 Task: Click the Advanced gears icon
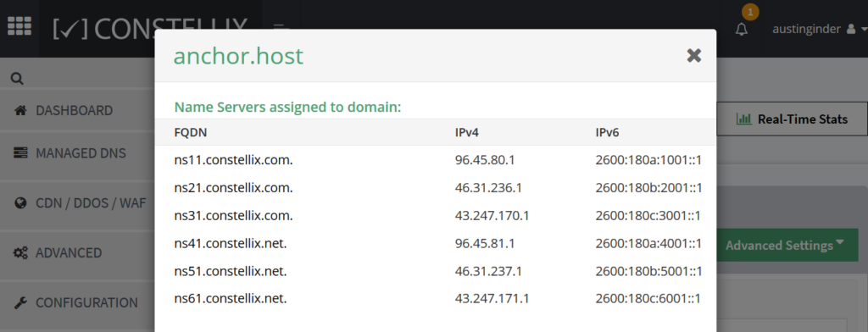click(20, 253)
